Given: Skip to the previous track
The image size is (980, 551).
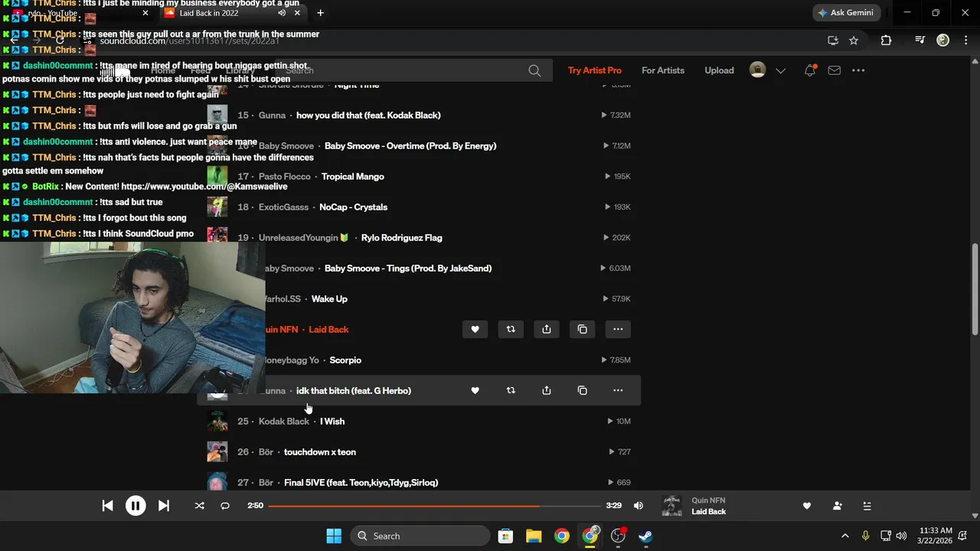Looking at the screenshot, I should [107, 506].
